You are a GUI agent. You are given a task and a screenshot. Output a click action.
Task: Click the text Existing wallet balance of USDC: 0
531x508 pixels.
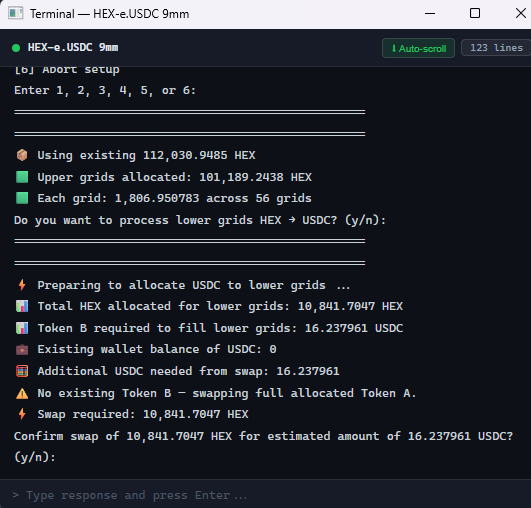click(157, 349)
